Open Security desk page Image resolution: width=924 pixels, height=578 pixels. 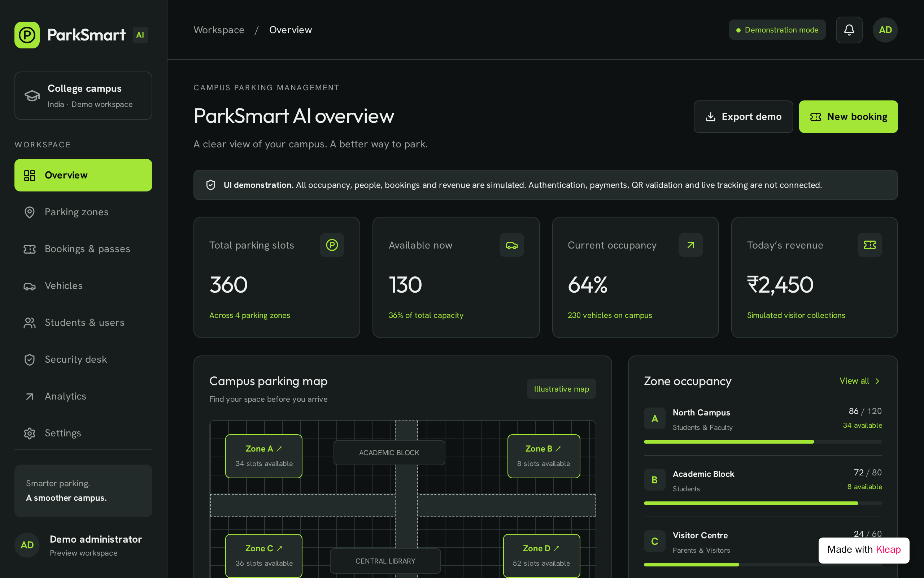pos(83,360)
